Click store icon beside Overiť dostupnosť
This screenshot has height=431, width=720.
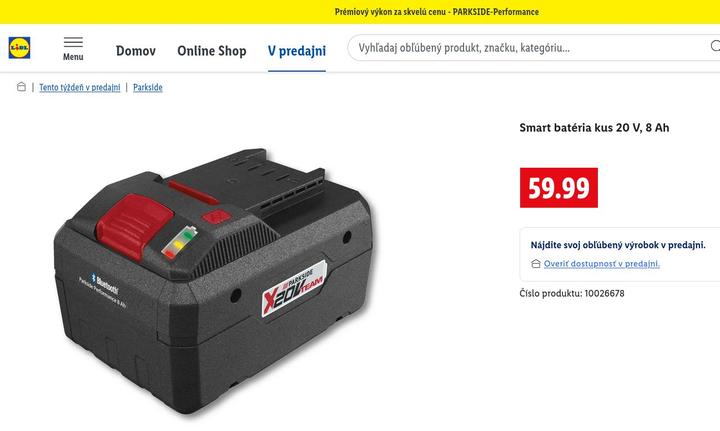pos(535,263)
